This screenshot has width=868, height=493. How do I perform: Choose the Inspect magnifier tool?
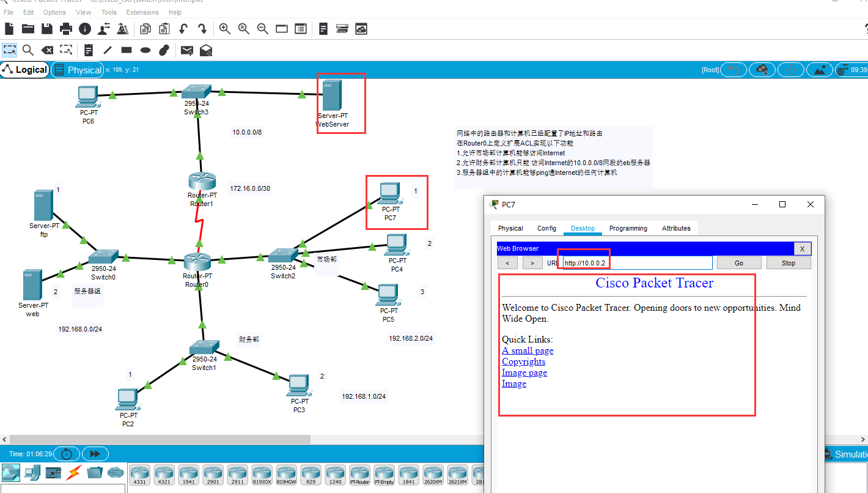click(x=28, y=50)
